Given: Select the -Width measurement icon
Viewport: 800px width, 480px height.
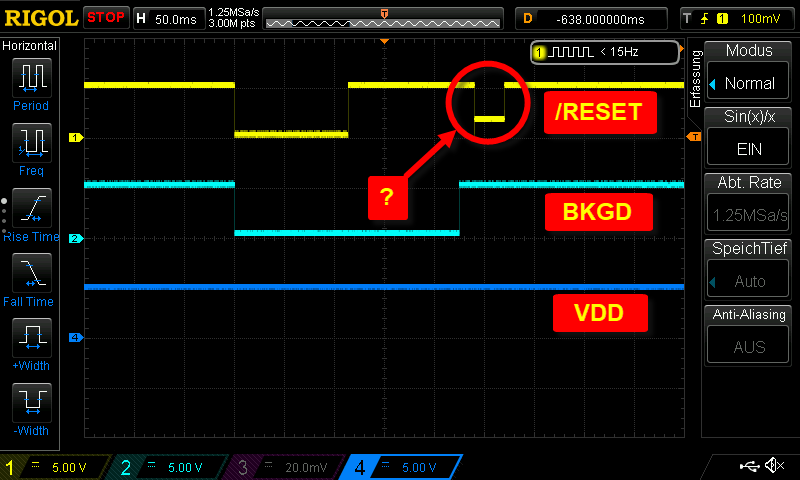Looking at the screenshot, I should tap(32, 402).
